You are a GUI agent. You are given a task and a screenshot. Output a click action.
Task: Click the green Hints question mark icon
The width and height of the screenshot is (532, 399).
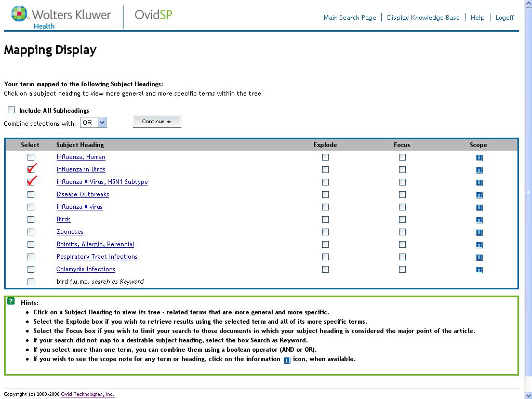click(11, 301)
